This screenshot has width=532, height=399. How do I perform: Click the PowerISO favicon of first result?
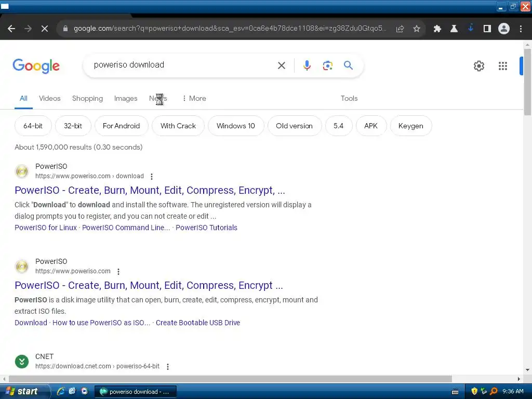[22, 171]
